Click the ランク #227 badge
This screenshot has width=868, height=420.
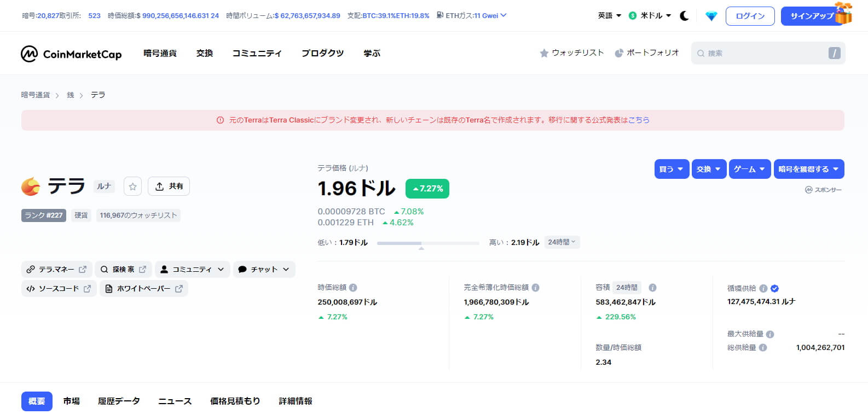[44, 215]
